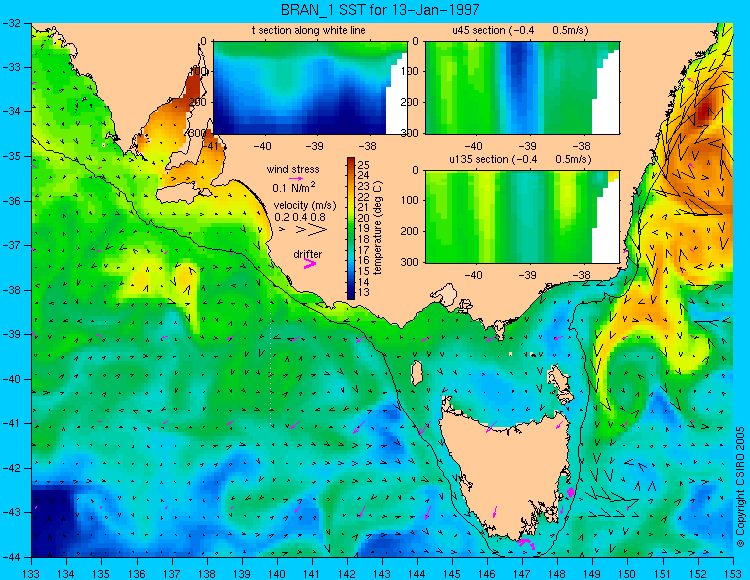Click the magenta drifter legend marker

coord(310,264)
